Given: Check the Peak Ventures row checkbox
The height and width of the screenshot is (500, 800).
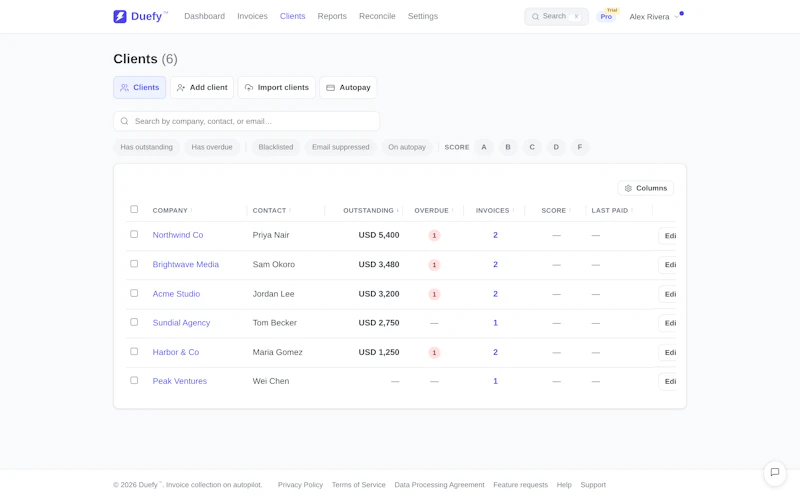Looking at the screenshot, I should pyautogui.click(x=134, y=380).
